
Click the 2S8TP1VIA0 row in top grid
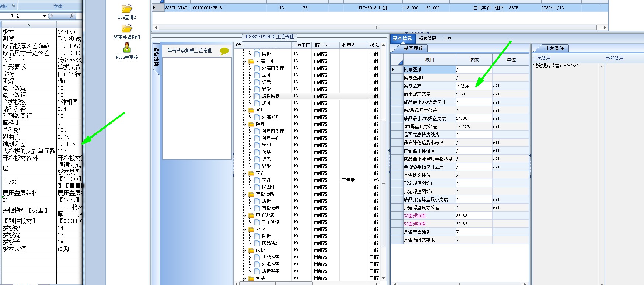[x=380, y=8]
